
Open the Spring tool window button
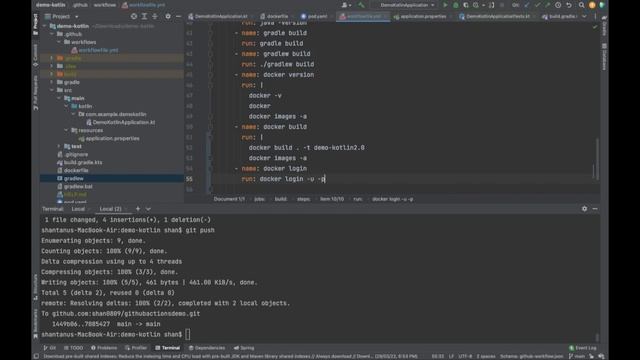pos(244,348)
